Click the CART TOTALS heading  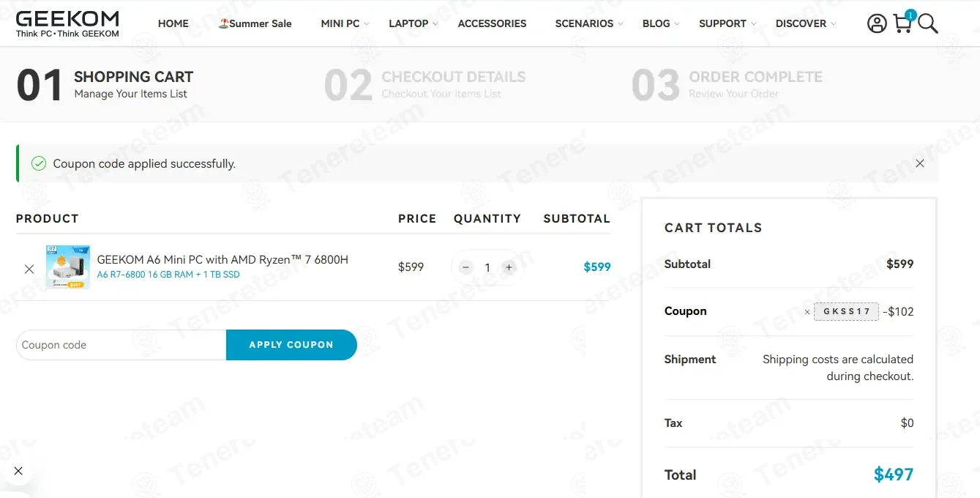[x=713, y=228]
